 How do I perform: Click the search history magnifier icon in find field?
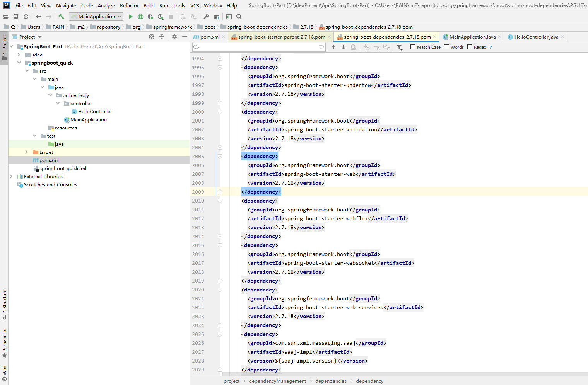pyautogui.click(x=197, y=47)
